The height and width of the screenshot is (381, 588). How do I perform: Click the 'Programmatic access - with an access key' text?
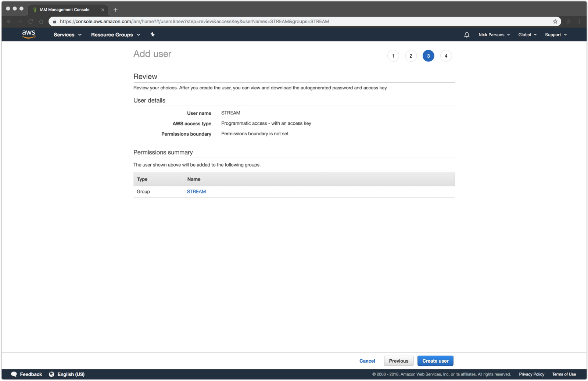click(x=266, y=123)
